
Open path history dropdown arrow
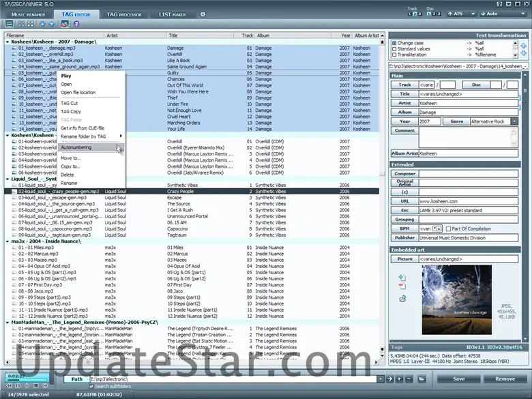click(381, 379)
